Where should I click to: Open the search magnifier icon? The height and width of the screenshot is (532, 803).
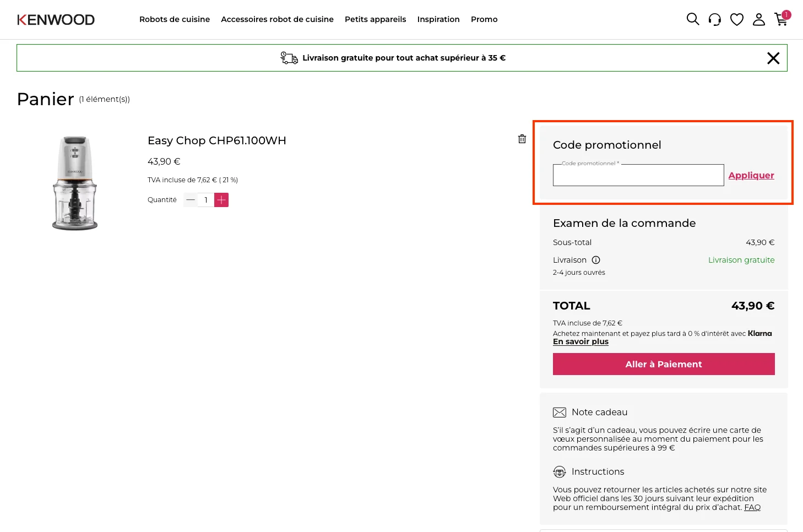click(x=693, y=19)
